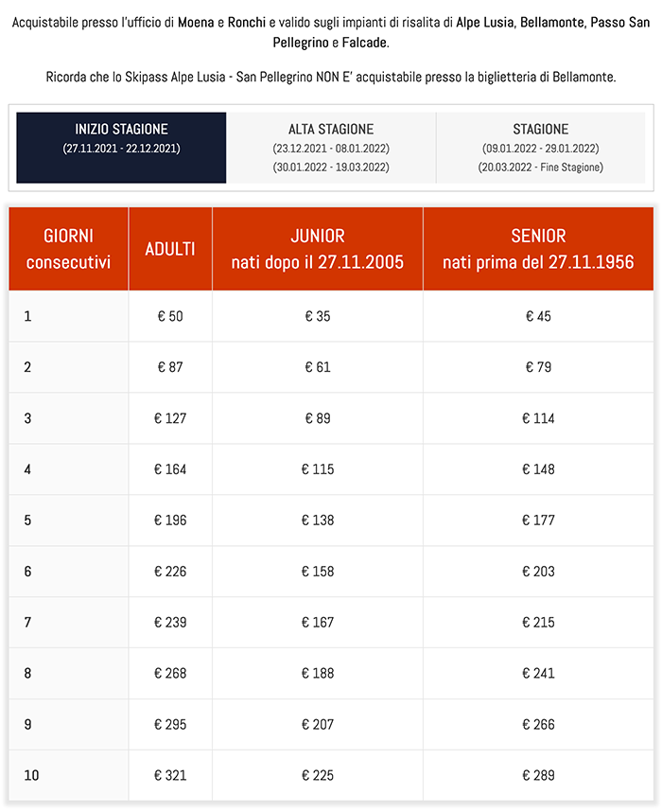
Task: Click the JUNIOR column header
Action: pyautogui.click(x=317, y=249)
